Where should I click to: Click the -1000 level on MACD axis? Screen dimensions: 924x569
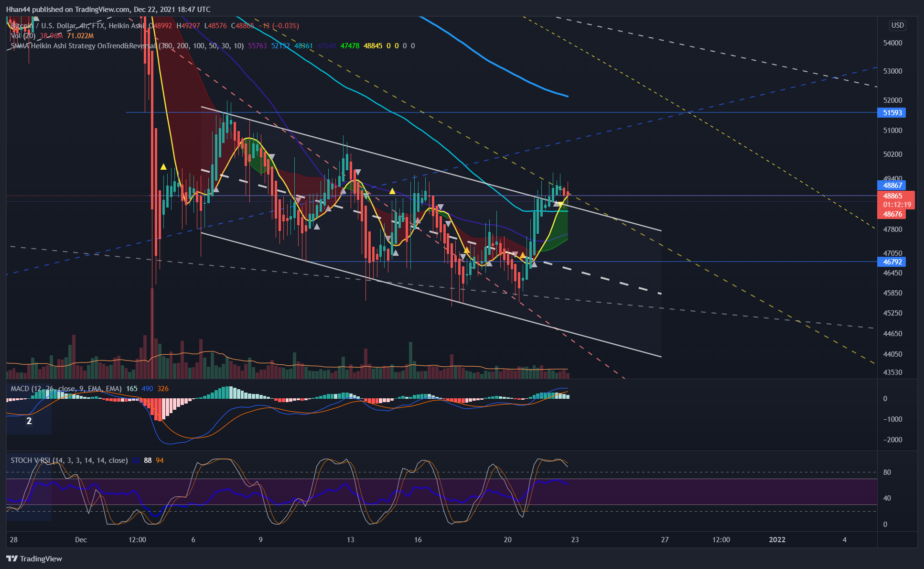(892, 419)
